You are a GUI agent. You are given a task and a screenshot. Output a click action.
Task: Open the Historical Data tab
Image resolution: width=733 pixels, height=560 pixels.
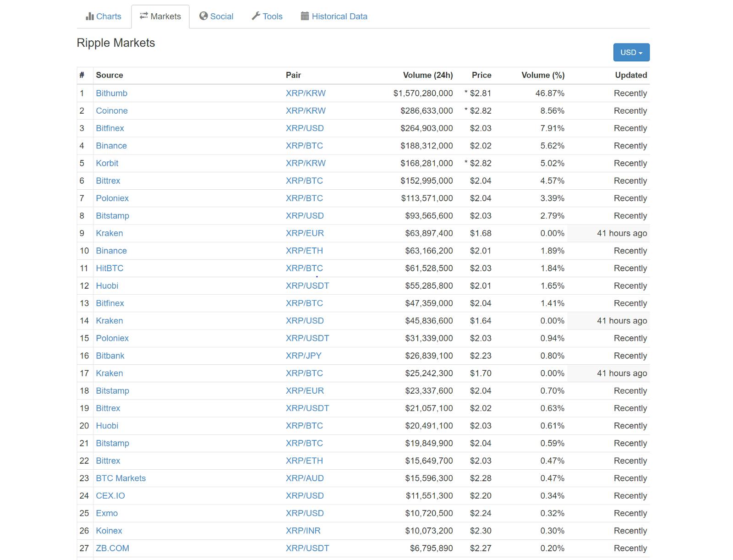[x=339, y=16]
